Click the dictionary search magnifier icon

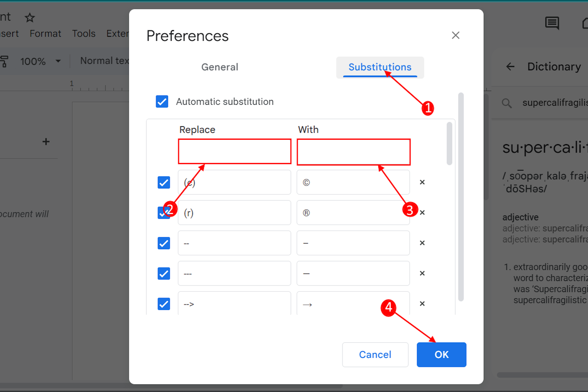(507, 103)
